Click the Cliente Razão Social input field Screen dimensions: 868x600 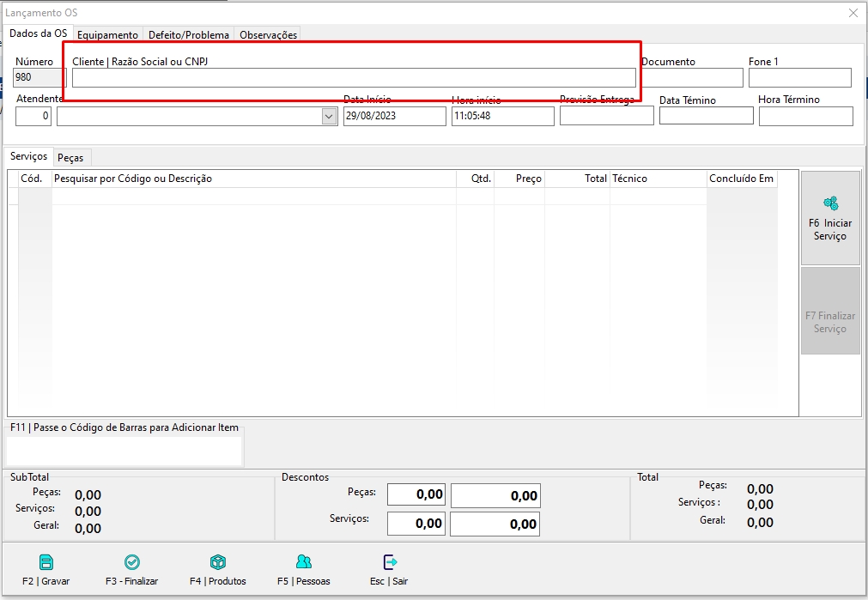coord(354,78)
